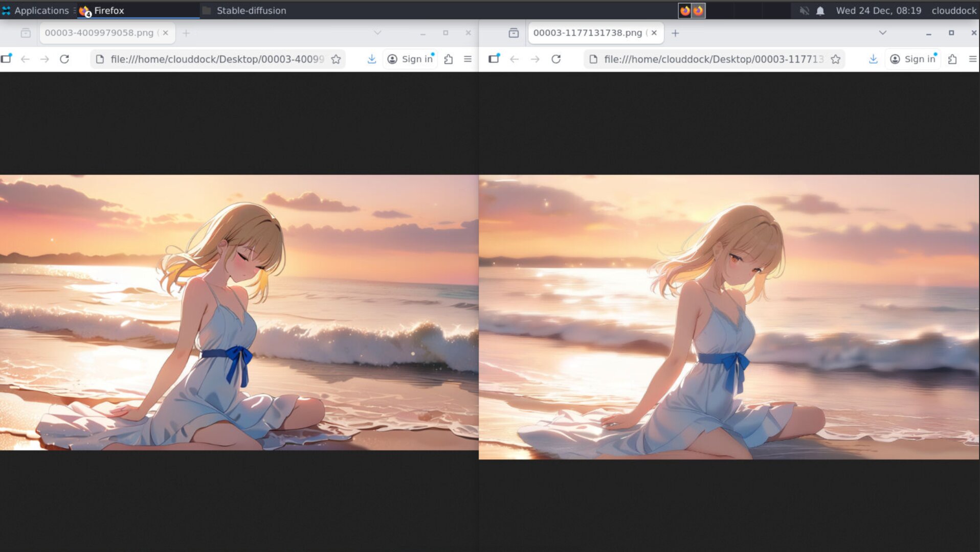980x552 pixels.
Task: Open the Applications menu in the top panel
Action: pyautogui.click(x=36, y=11)
